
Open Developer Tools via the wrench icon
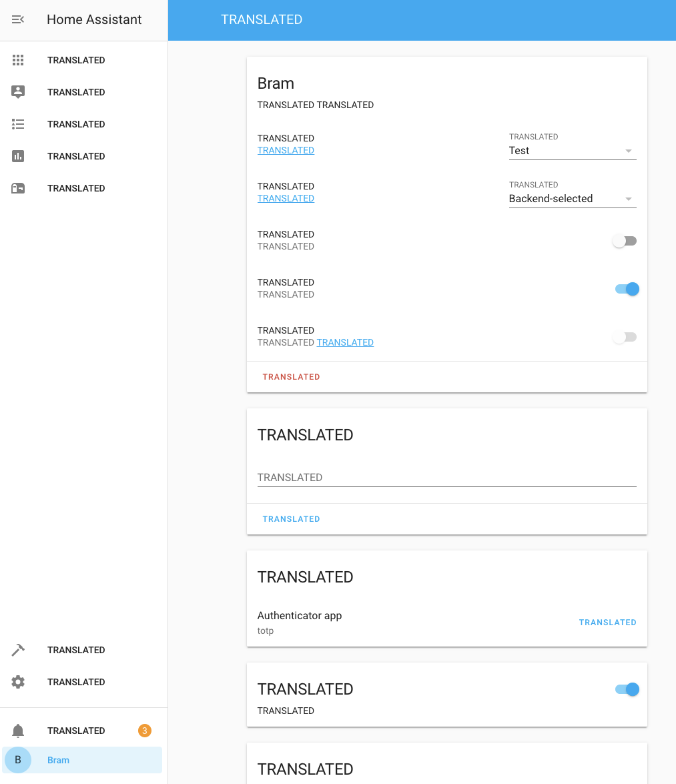pyautogui.click(x=17, y=649)
